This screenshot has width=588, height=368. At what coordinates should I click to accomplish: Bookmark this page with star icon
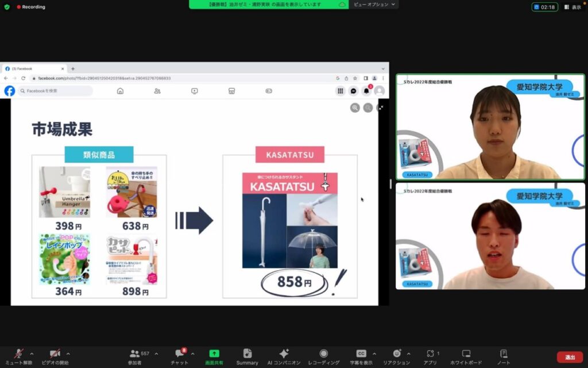pos(355,78)
